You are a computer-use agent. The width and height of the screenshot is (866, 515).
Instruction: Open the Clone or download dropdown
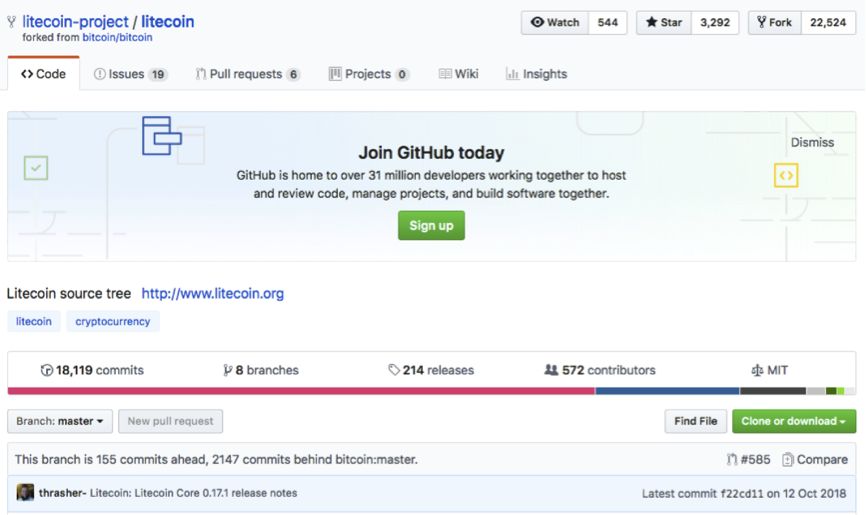(794, 421)
